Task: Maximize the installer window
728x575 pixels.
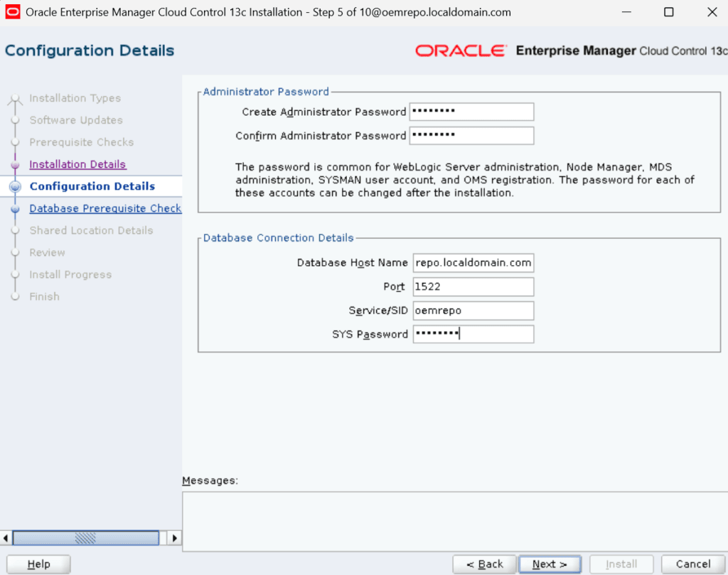Action: point(668,12)
